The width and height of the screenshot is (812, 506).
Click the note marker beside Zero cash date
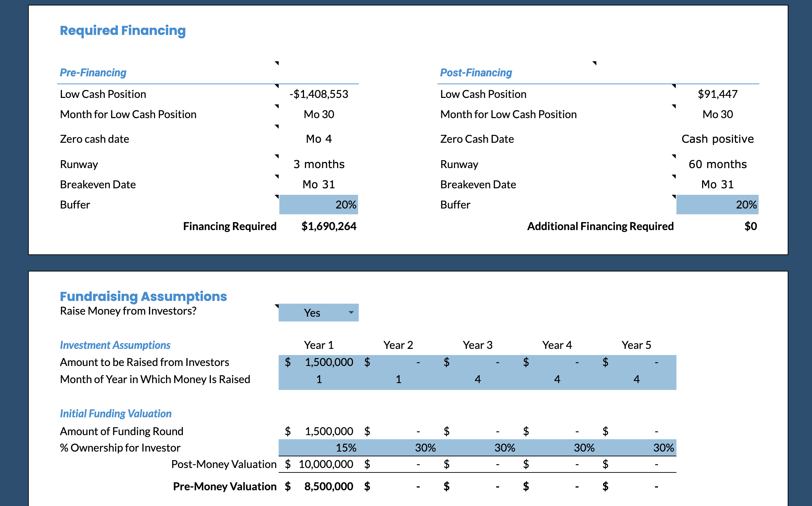point(277,126)
